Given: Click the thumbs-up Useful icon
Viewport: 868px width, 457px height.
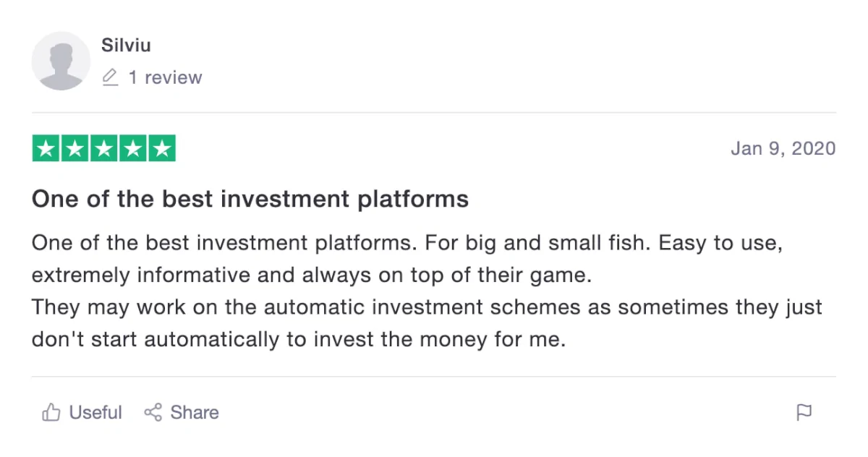Looking at the screenshot, I should pos(51,413).
